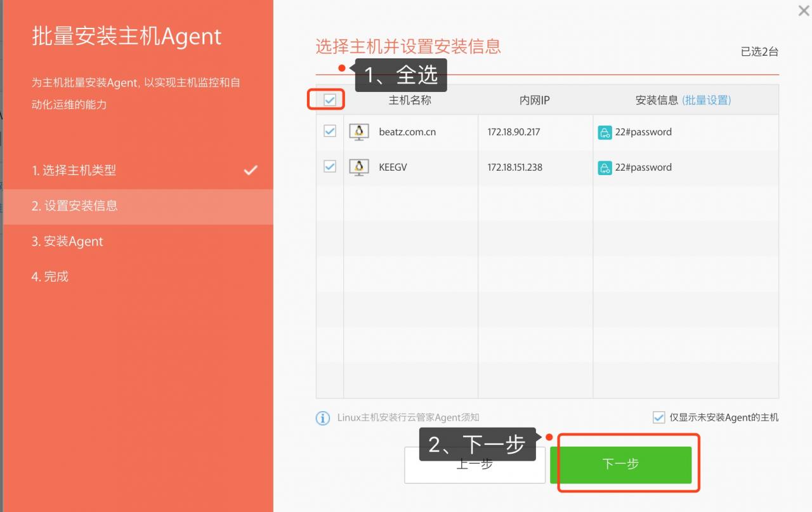Viewport: 812px width, 512px height.
Task: Select step 2. 设置安装信息
Action: click(75, 206)
